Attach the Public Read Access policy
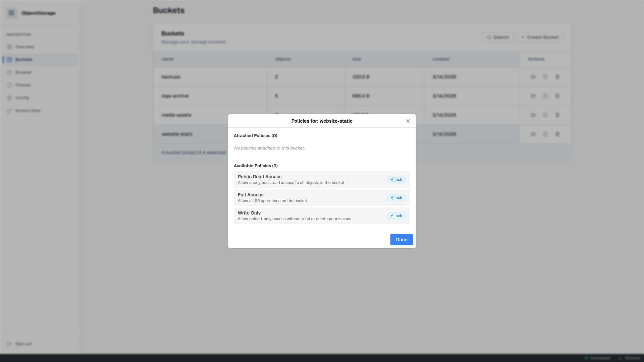The height and width of the screenshot is (362, 644). 396,180
